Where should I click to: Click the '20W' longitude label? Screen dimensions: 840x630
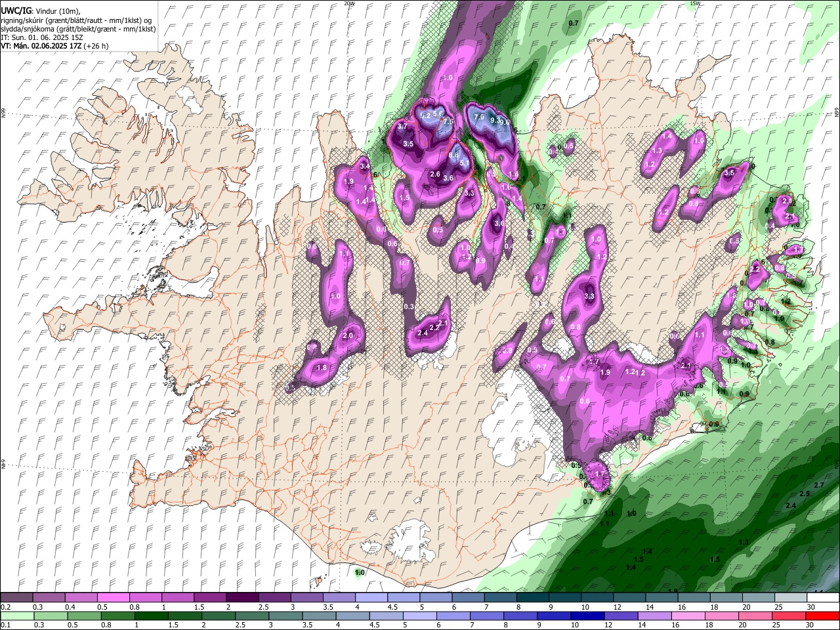click(349, 3)
